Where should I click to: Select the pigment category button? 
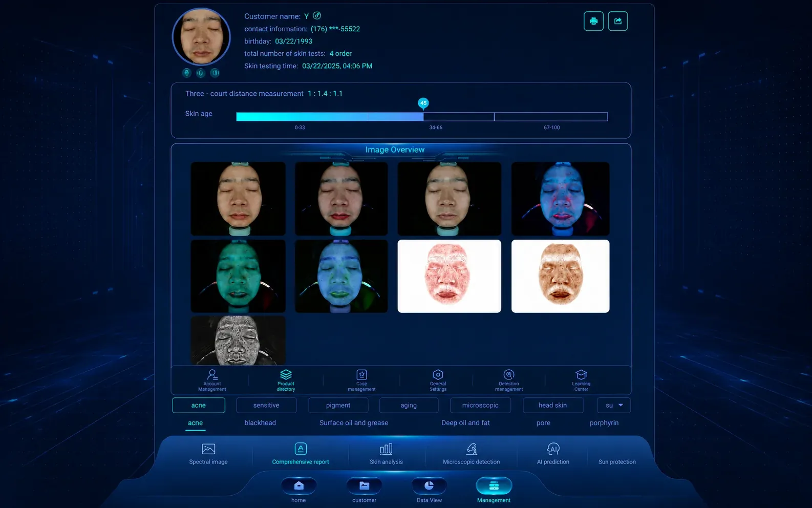coord(338,405)
